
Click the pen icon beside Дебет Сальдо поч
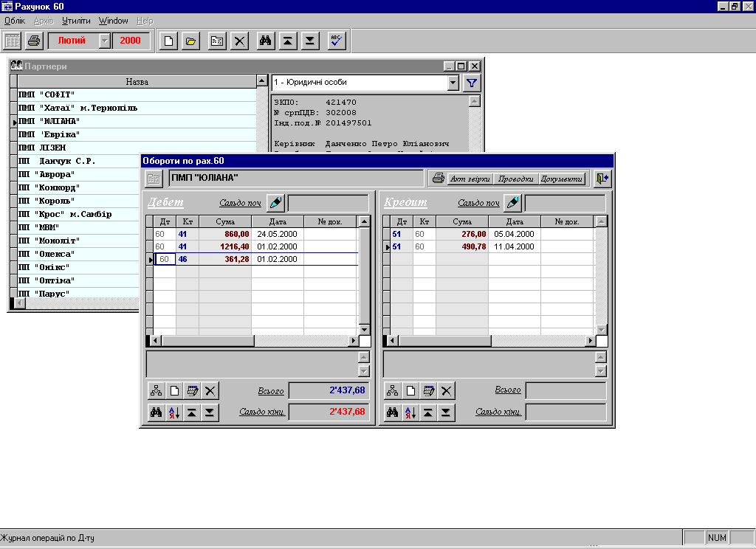click(276, 203)
